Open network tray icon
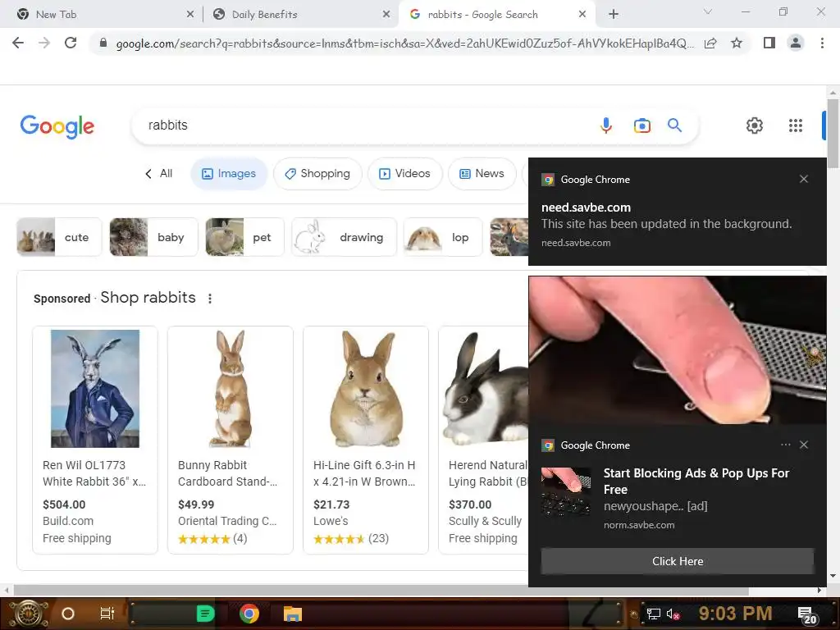Viewport: 840px width, 630px height. (x=653, y=614)
